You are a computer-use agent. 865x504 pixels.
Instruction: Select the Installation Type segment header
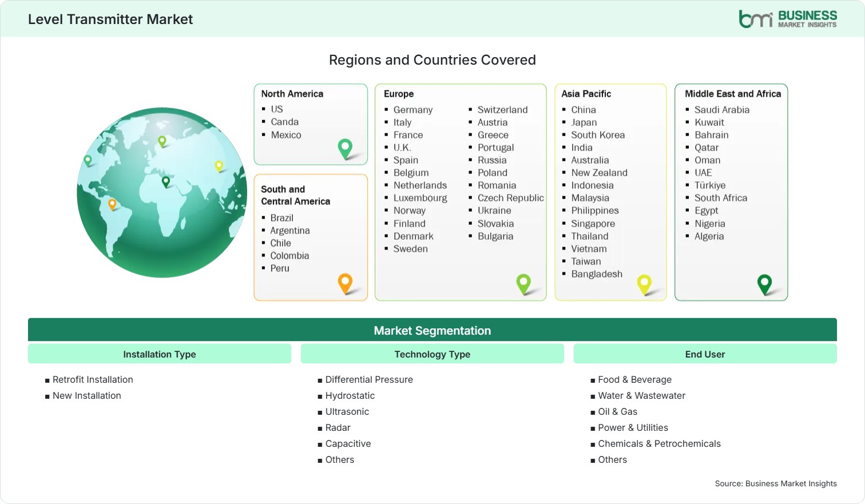click(160, 354)
